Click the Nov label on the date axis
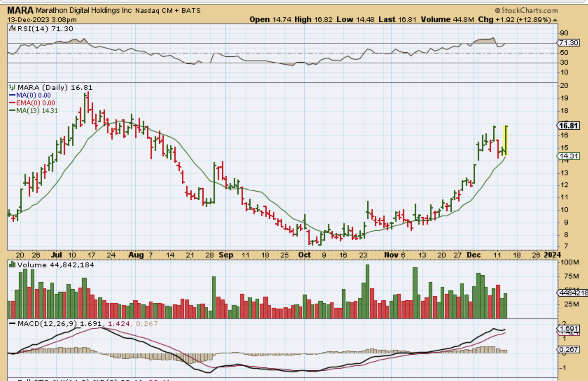Screen dimensions: 588x381 (391, 255)
